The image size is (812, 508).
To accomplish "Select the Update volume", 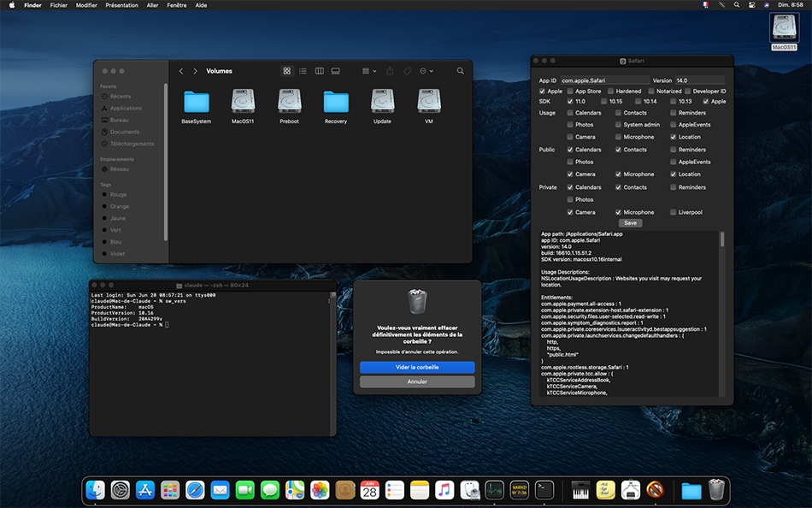I will tap(383, 107).
